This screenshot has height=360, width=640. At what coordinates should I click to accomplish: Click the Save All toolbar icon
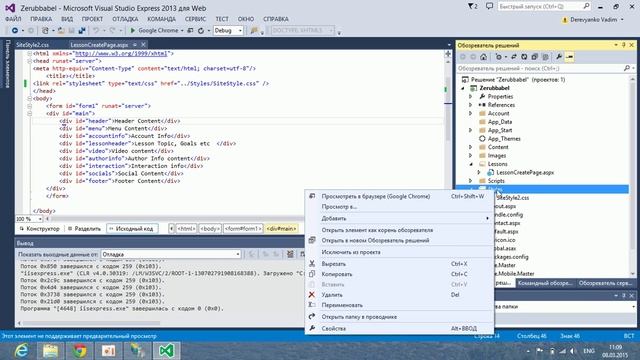coord(82,31)
